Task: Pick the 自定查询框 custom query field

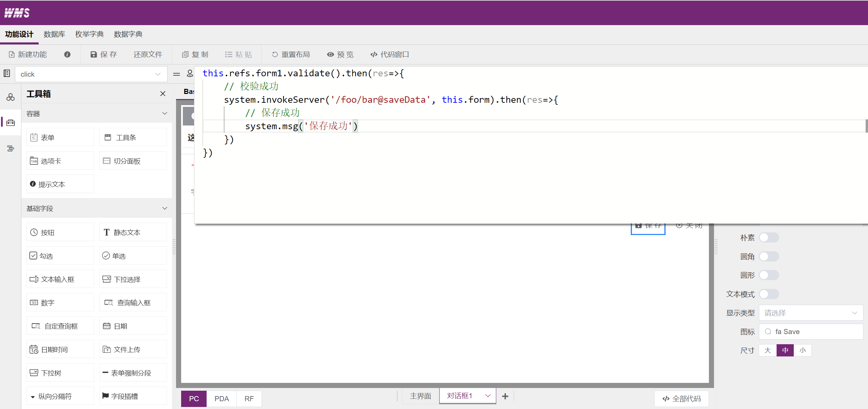Action: click(60, 326)
